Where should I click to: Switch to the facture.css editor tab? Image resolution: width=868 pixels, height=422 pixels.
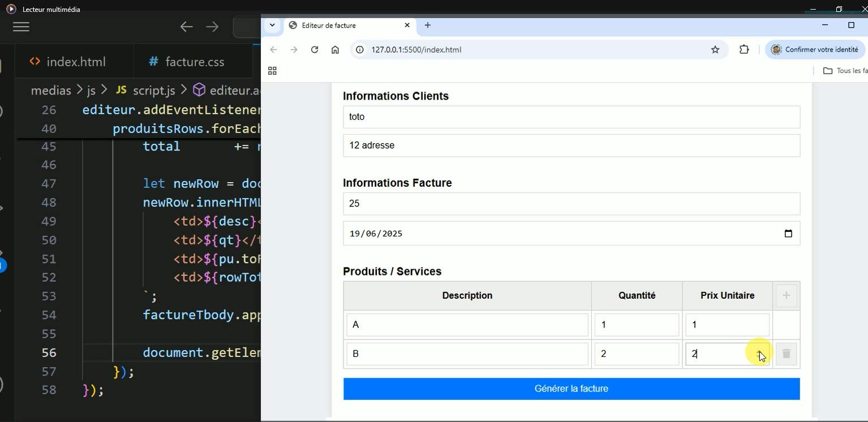coord(186,62)
